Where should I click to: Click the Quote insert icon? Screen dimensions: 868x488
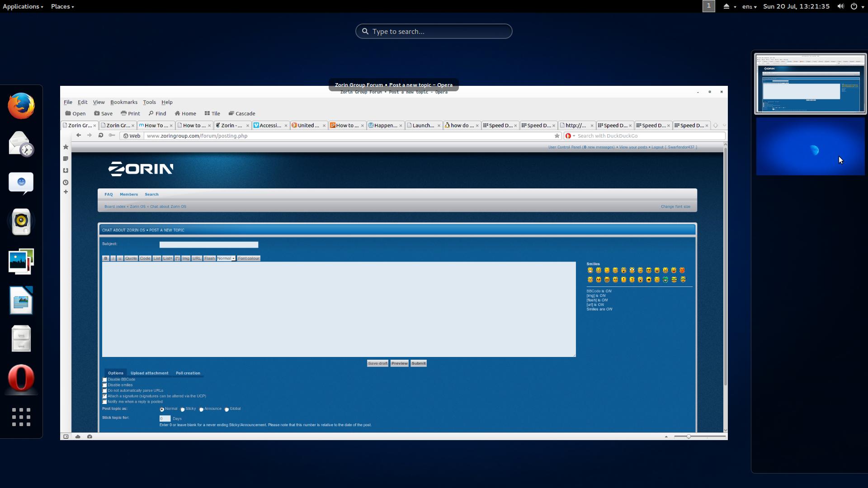130,258
